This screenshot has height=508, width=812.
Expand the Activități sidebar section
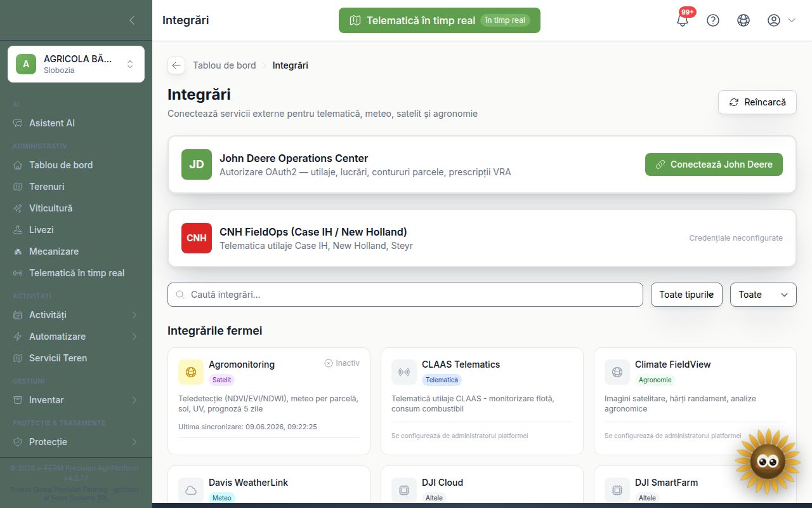(76, 315)
